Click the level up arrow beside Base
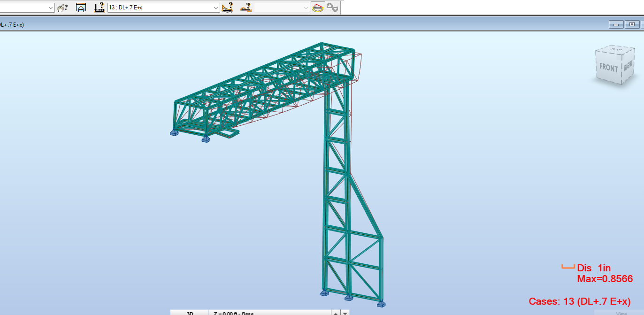 [336, 313]
